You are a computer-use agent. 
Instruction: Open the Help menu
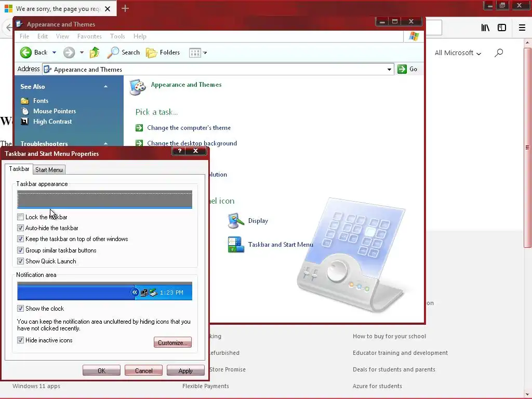coord(140,36)
